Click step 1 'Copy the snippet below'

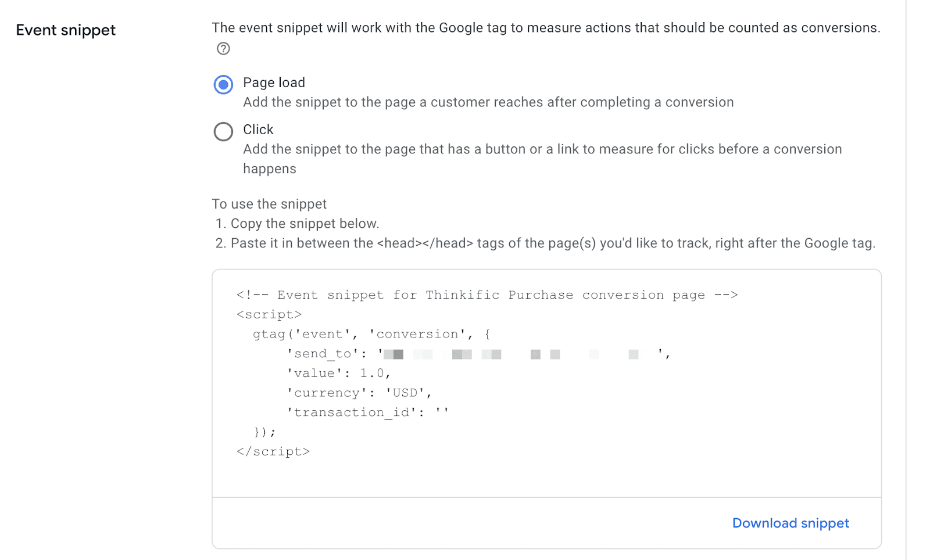297,224
